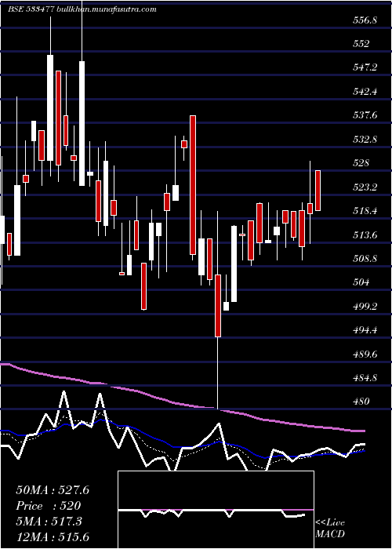Select the 12MA : 515.6 text
Image resolution: width=392 pixels, height=549 pixels.
tap(53, 536)
